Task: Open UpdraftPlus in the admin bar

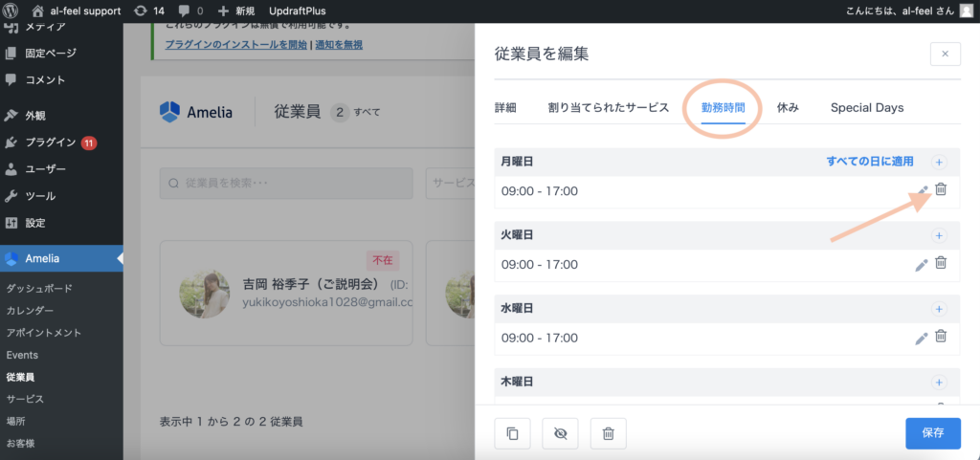Action: tap(297, 11)
